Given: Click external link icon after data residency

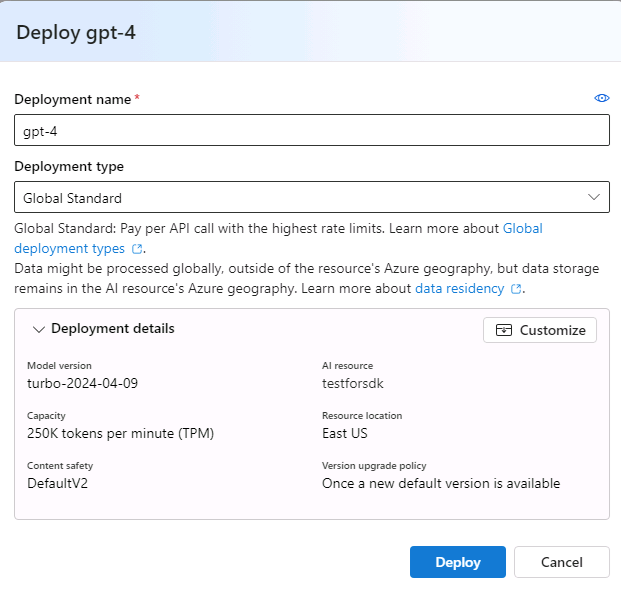Looking at the screenshot, I should [x=516, y=289].
